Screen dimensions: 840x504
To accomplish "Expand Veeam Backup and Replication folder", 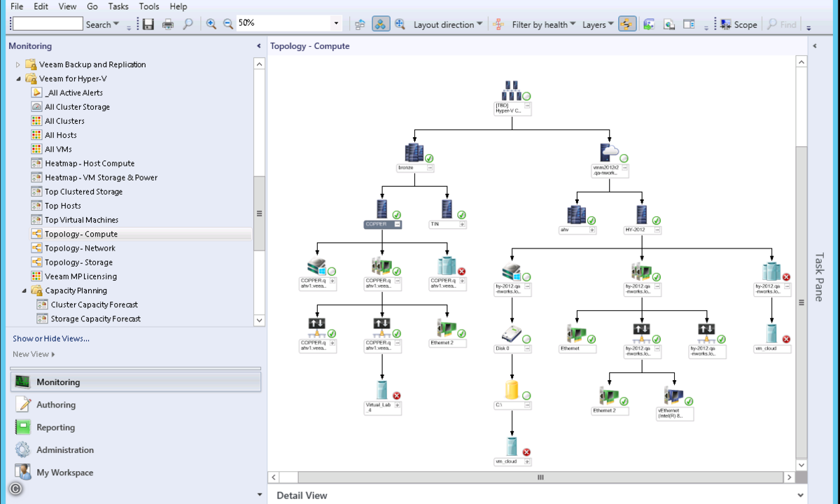I will pos(18,64).
